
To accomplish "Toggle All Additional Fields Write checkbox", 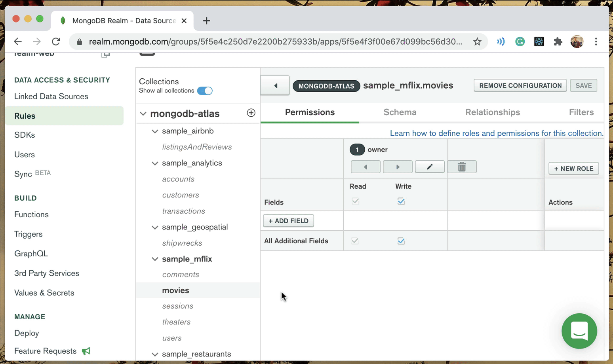I will click(x=401, y=241).
